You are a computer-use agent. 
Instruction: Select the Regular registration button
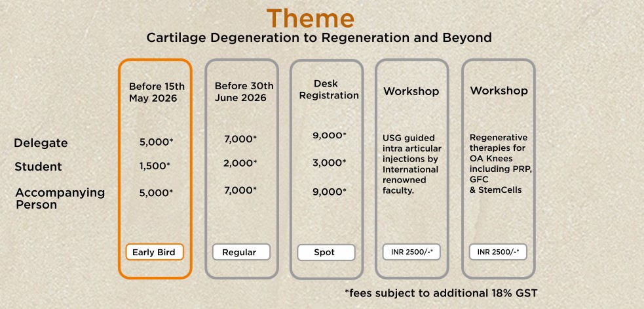point(241,252)
